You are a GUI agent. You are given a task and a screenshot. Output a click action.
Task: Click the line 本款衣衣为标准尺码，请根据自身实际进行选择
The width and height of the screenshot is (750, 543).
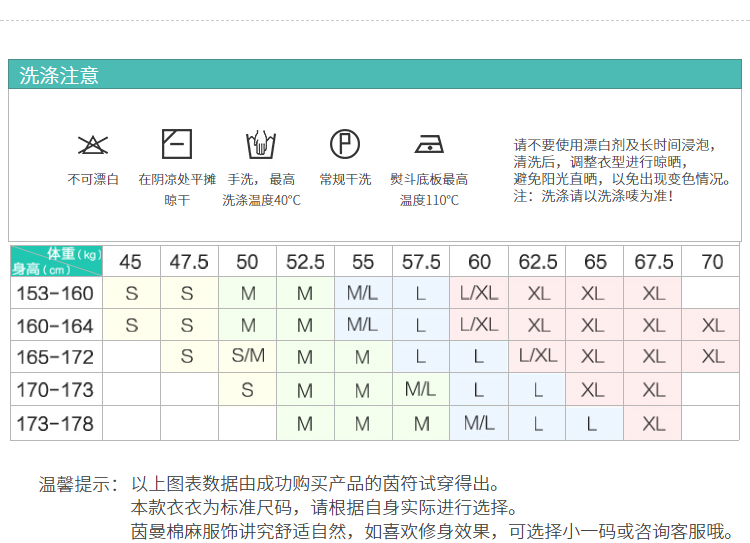(x=325, y=507)
